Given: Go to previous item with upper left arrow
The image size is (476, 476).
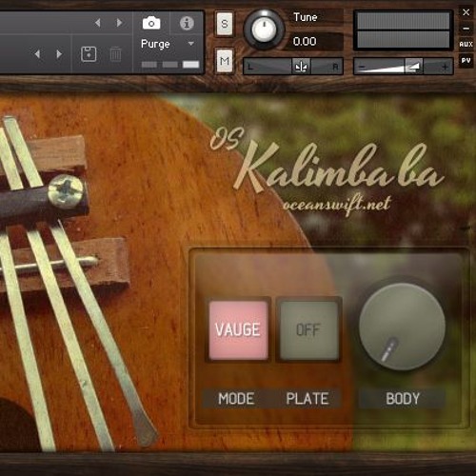Looking at the screenshot, I should [x=98, y=23].
